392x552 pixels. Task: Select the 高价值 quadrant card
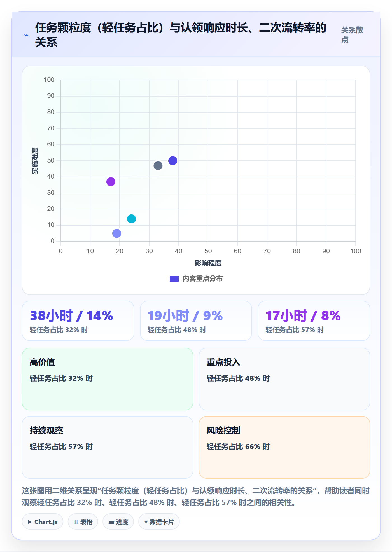click(x=108, y=379)
